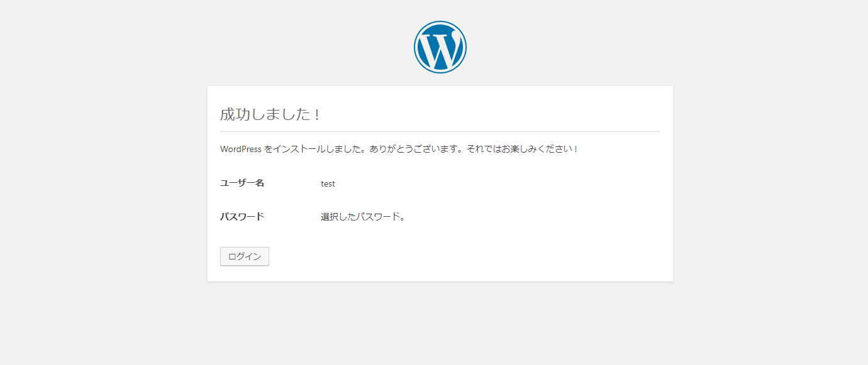Click the パスワード label
The image size is (868, 365).
tap(242, 216)
